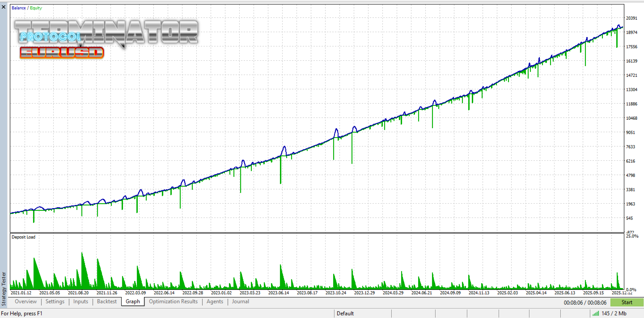Open the Settings tab
The width and height of the screenshot is (644, 318).
[x=55, y=301]
